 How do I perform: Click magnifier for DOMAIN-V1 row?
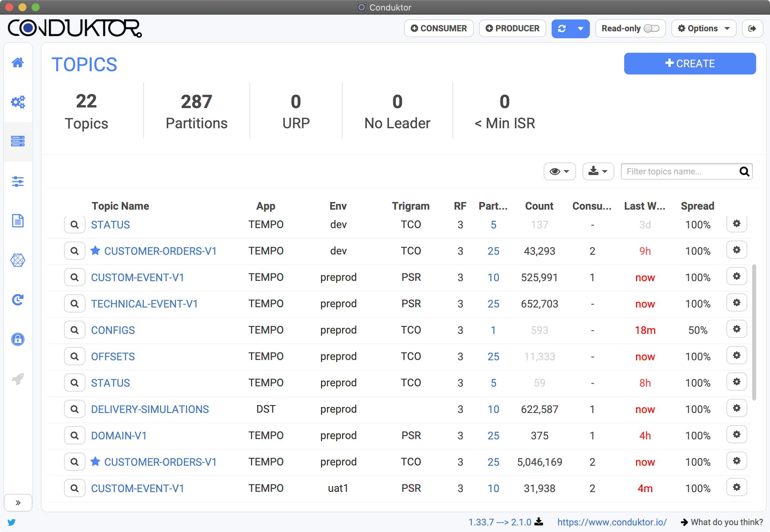[x=75, y=435]
